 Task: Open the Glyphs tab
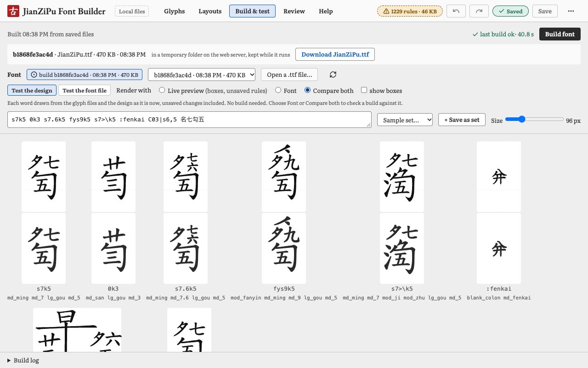point(175,11)
